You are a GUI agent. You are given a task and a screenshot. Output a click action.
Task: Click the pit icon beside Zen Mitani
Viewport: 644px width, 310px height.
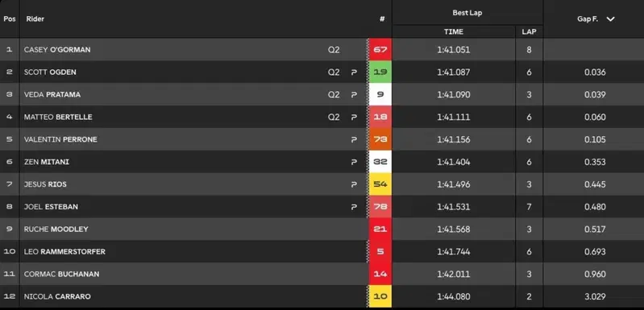click(354, 162)
